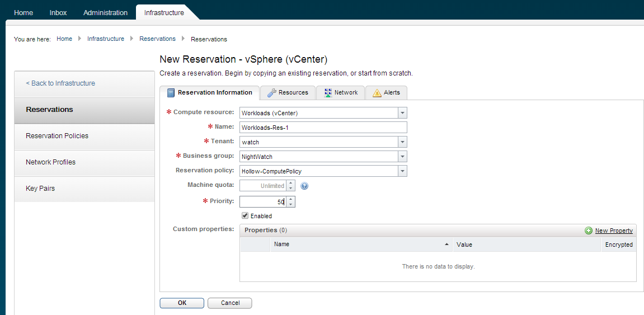This screenshot has width=644, height=315.
Task: Click the Network tab icon
Action: 327,93
